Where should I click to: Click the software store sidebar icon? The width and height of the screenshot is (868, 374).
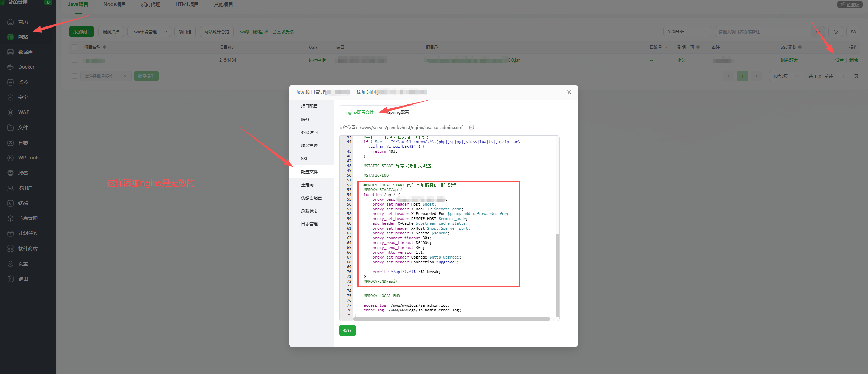pos(10,249)
